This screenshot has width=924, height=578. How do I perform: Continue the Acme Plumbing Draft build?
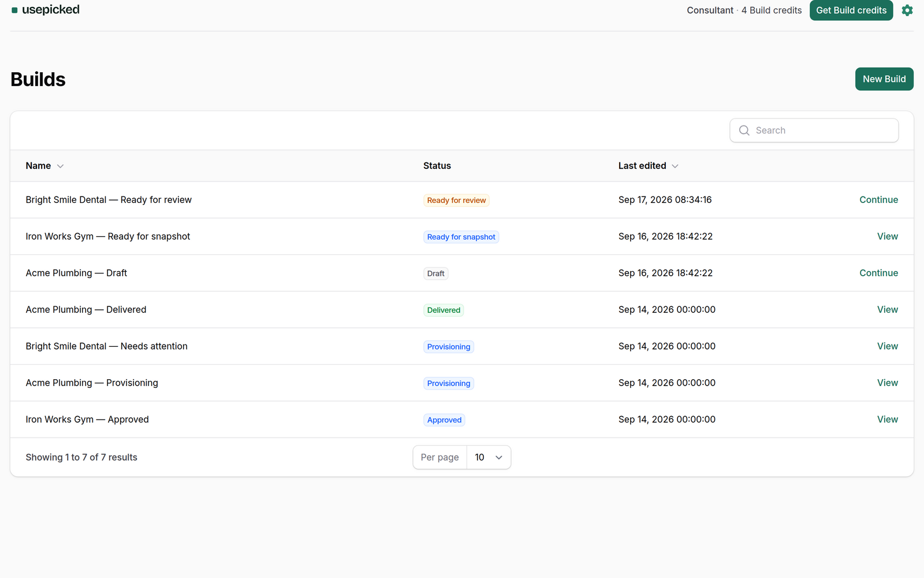click(x=878, y=273)
